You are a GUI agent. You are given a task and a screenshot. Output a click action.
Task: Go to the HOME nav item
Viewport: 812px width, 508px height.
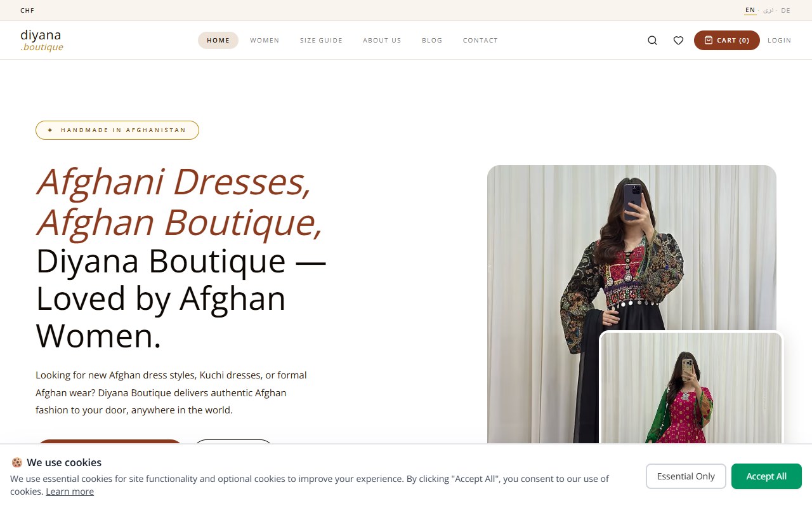218,41
